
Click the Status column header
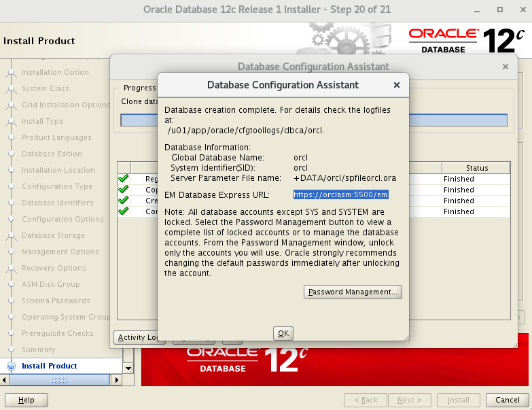pos(476,168)
